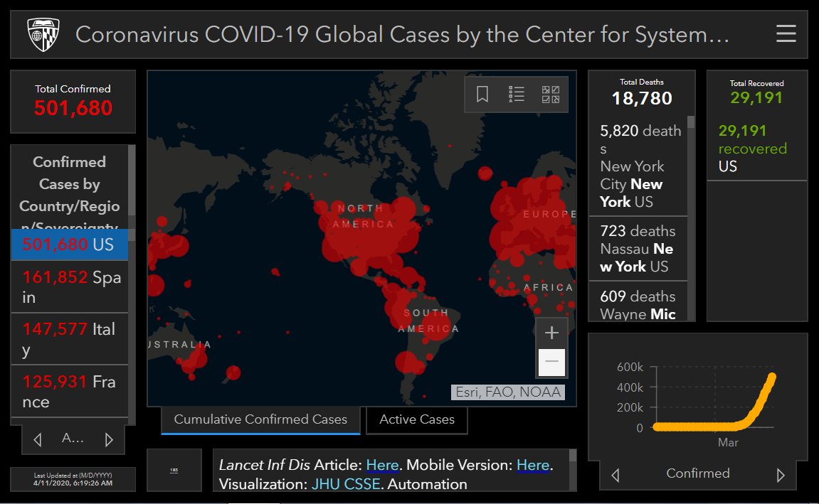This screenshot has height=504, width=819.
Task: Click the Last Updated timestamp box
Action: (73, 479)
